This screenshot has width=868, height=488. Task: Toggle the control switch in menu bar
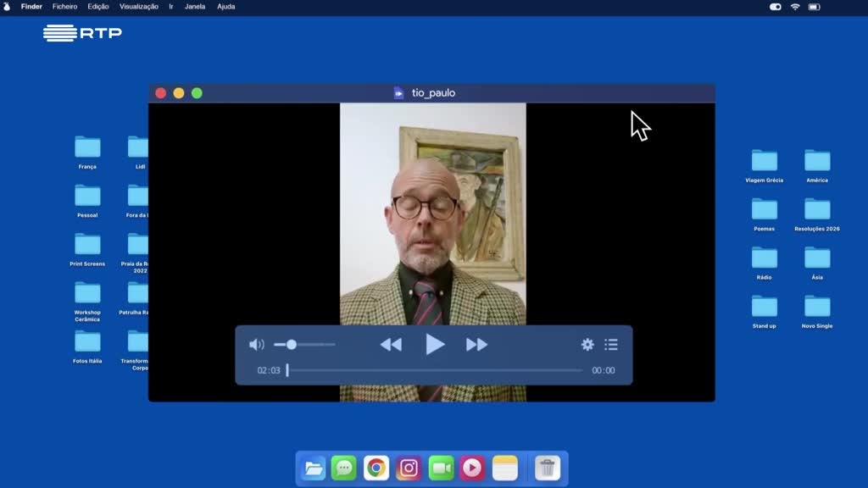[775, 7]
